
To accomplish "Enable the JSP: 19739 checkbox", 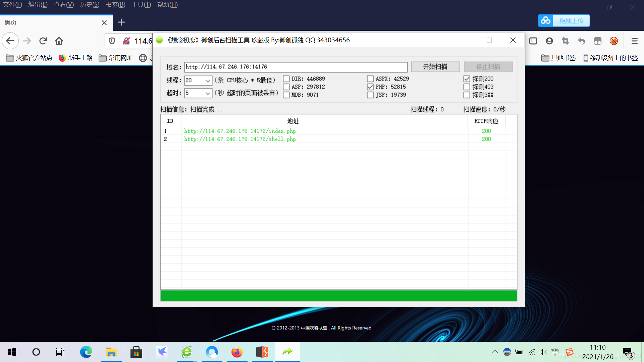I will pyautogui.click(x=370, y=95).
